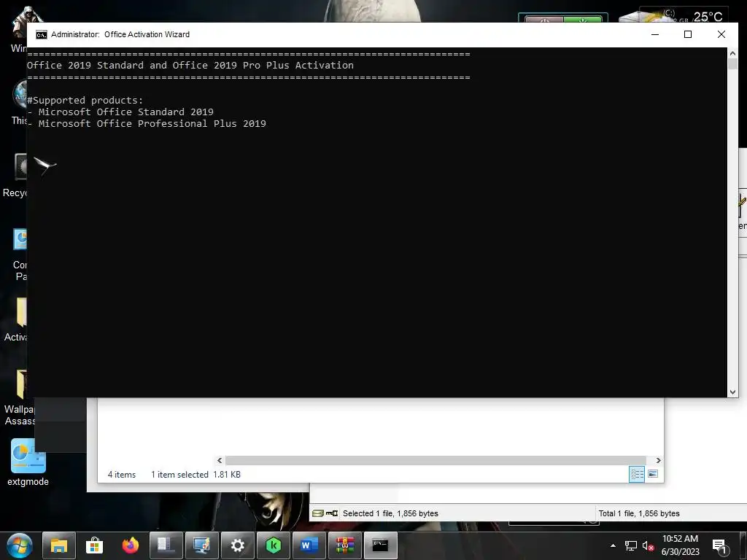This screenshot has height=560, width=747.
Task: Open File Explorer from the taskbar
Action: click(59, 545)
